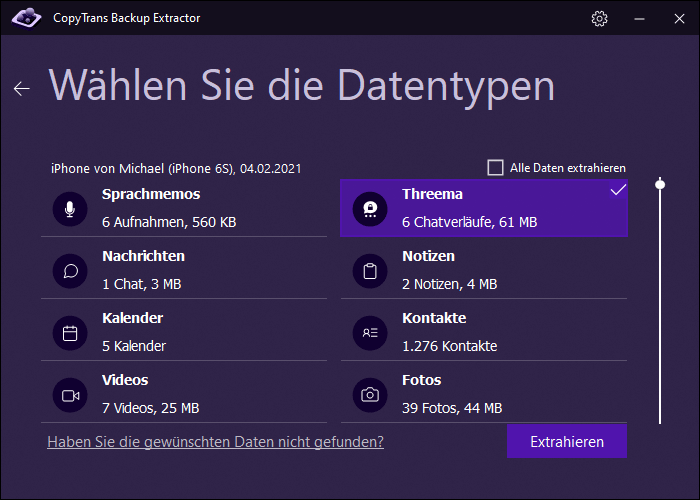Select the Sprachmemos title
Image resolution: width=700 pixels, height=500 pixels.
coord(151,194)
